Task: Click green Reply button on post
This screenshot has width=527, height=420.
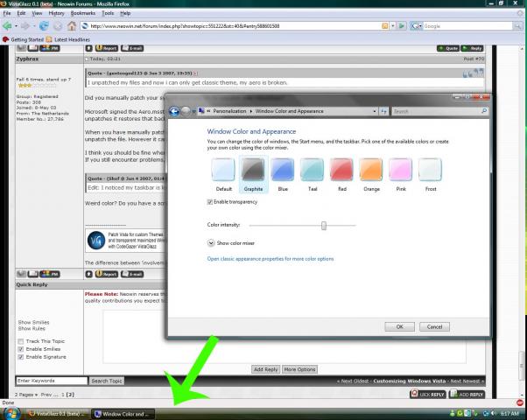Action: pos(472,48)
